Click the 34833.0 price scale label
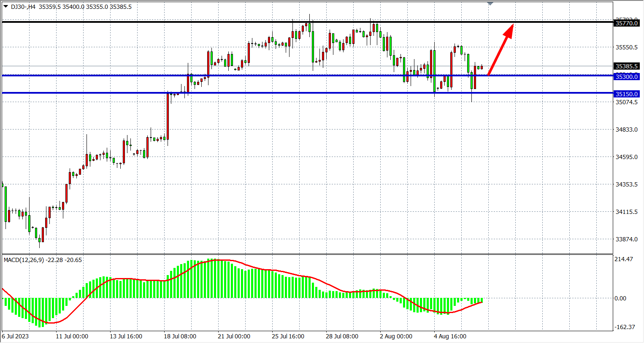 [x=626, y=130]
